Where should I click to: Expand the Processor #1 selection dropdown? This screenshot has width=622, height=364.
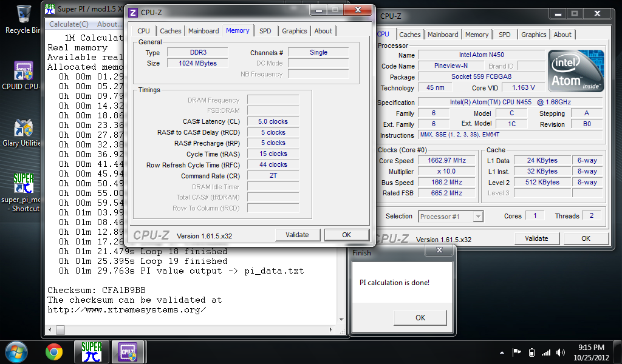(x=478, y=217)
